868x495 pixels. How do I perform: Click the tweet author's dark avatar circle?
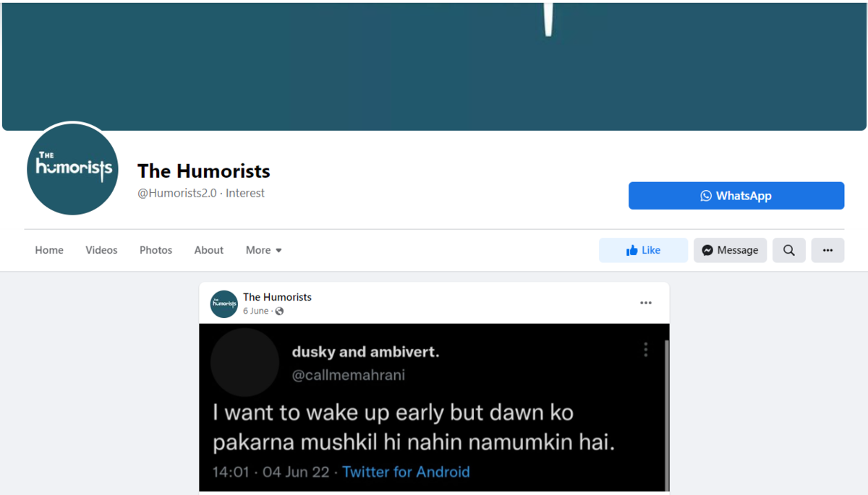click(244, 363)
